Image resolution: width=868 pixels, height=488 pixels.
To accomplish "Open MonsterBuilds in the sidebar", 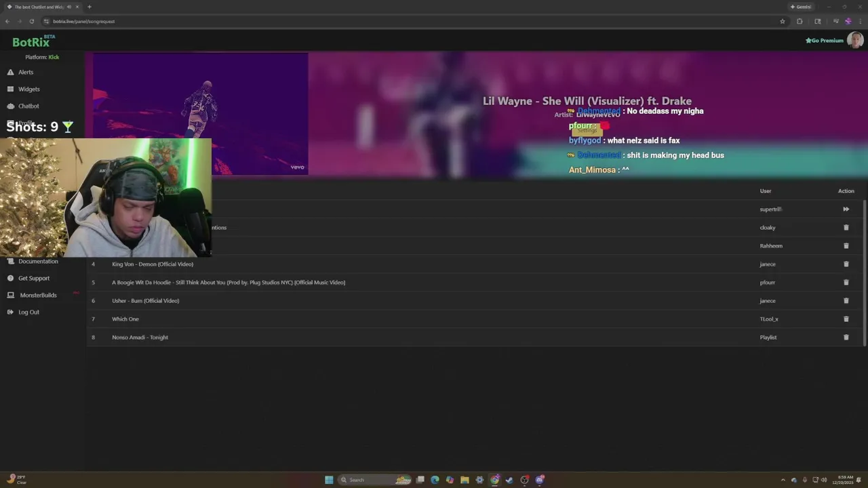I will (x=33, y=295).
